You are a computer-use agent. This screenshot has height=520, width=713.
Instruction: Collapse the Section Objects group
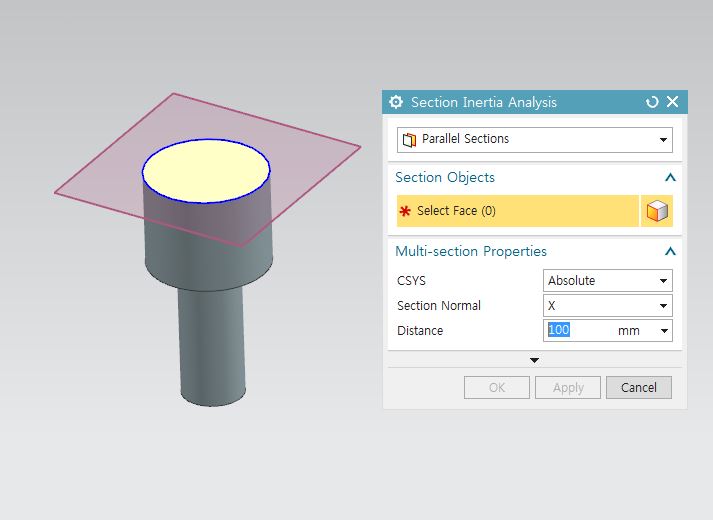(x=670, y=177)
